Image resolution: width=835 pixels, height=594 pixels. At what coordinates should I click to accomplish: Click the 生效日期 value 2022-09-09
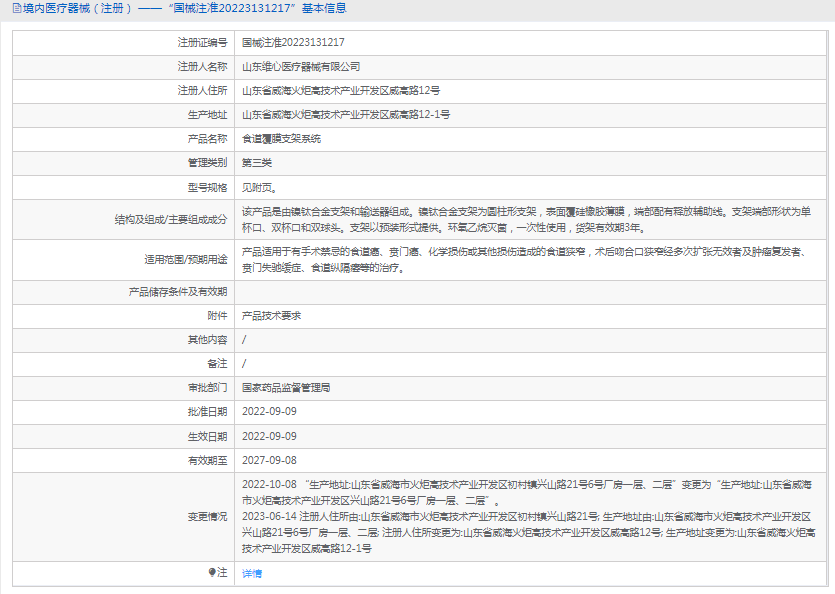[269, 436]
